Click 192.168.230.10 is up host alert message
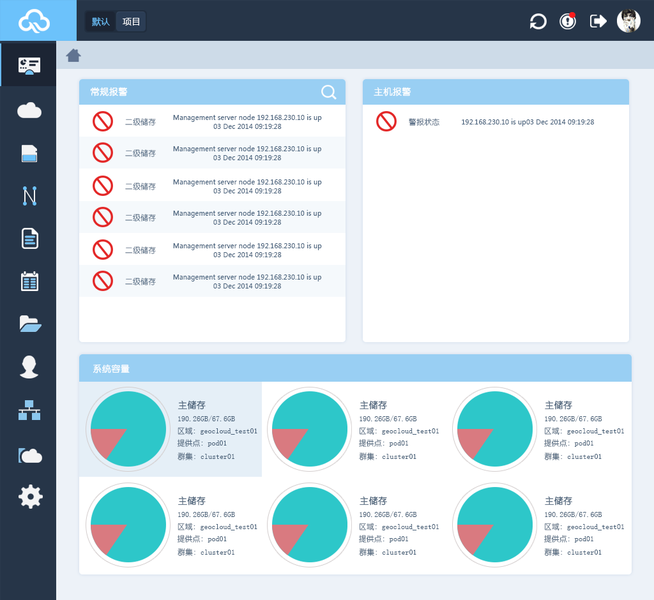 (x=528, y=122)
